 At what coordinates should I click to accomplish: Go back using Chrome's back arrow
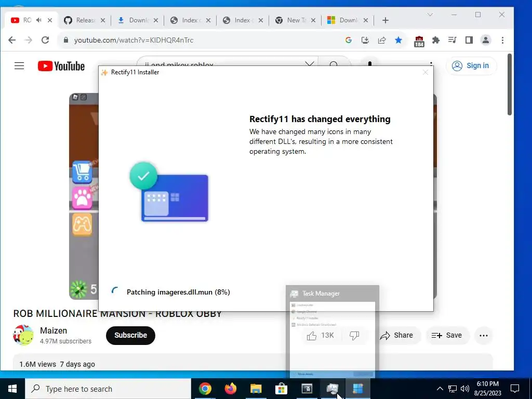pos(12,40)
